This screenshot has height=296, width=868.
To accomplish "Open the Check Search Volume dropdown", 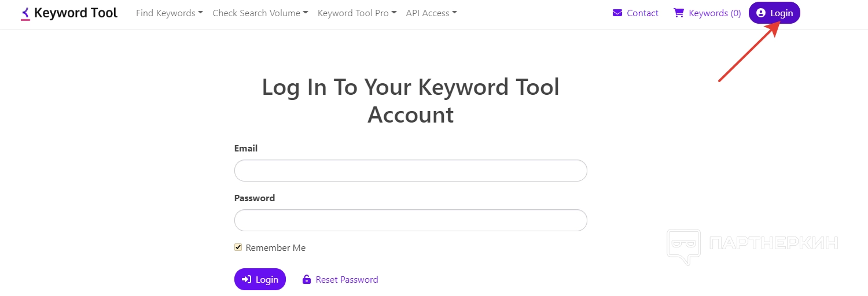I will 260,13.
